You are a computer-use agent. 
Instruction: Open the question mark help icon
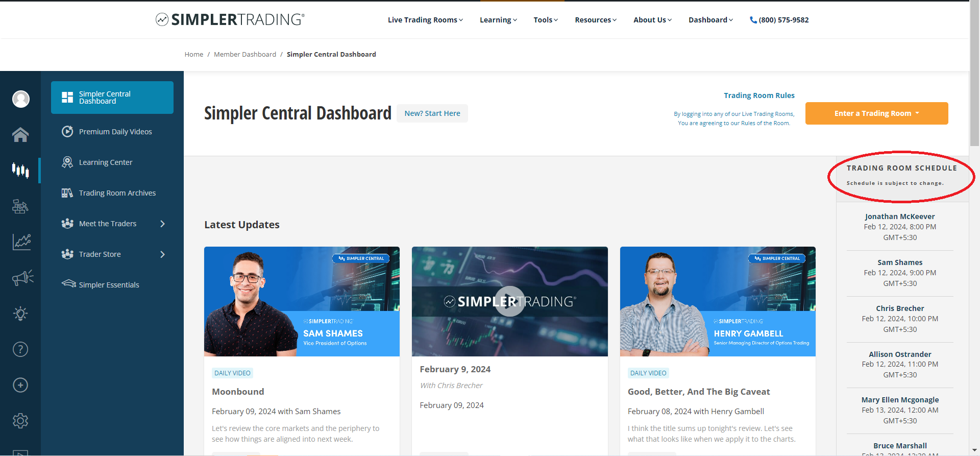point(20,349)
